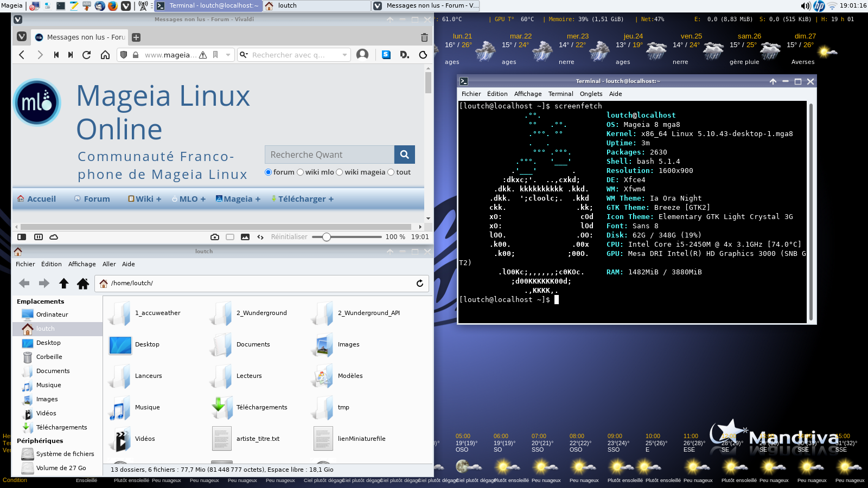Screen dimensions: 868x488
Task: Click file manager forward arrow
Action: click(x=44, y=283)
